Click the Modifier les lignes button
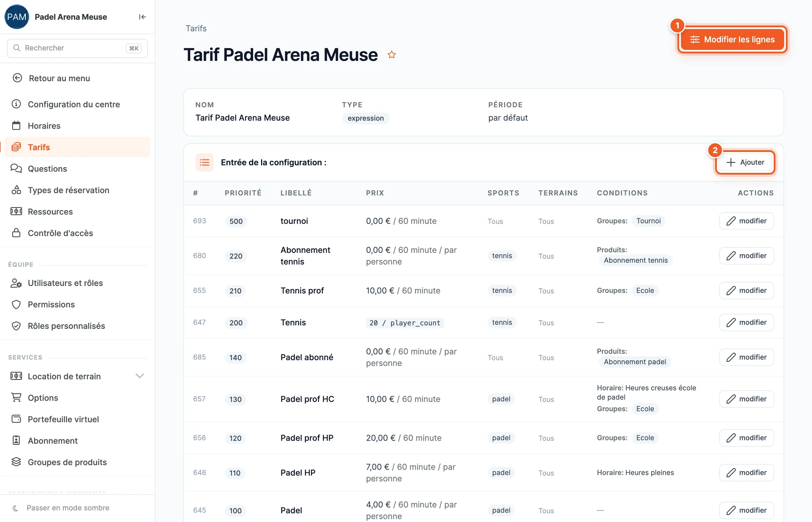 pyautogui.click(x=733, y=40)
